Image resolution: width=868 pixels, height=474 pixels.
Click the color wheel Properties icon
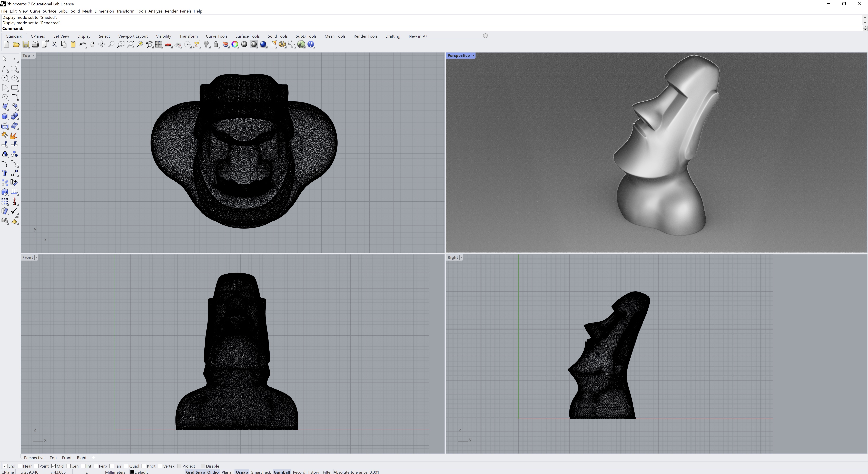(235, 44)
